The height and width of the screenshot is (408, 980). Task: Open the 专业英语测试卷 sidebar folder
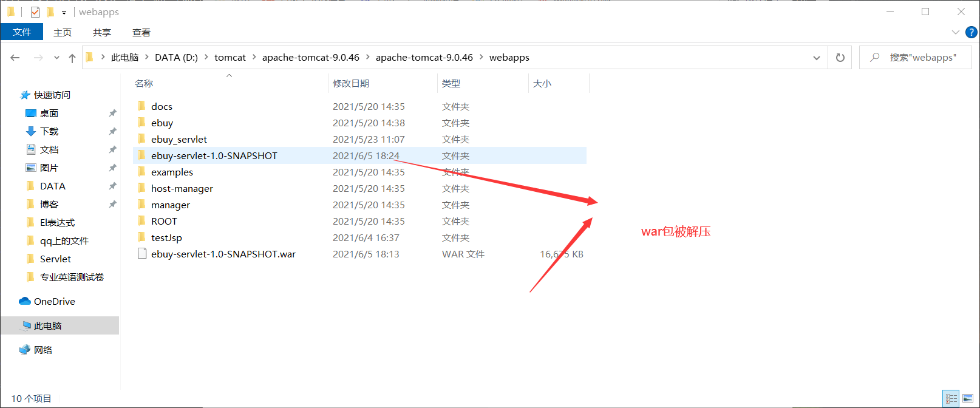72,277
